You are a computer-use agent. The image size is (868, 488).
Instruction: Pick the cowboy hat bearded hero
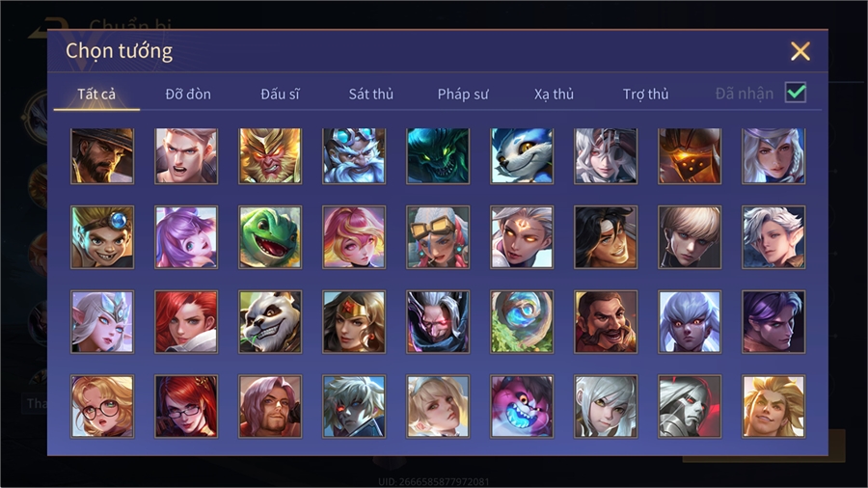coord(102,156)
